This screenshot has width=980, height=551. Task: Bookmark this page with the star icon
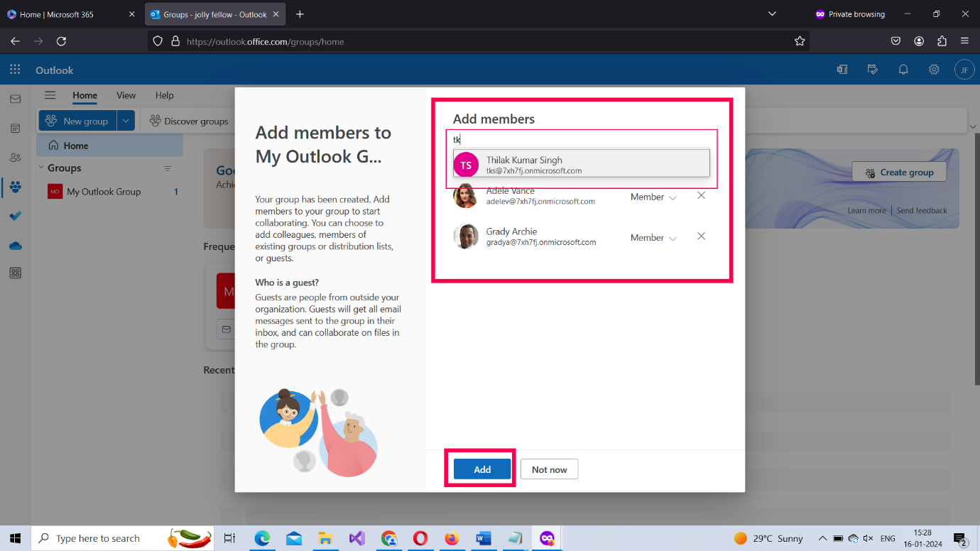800,41
